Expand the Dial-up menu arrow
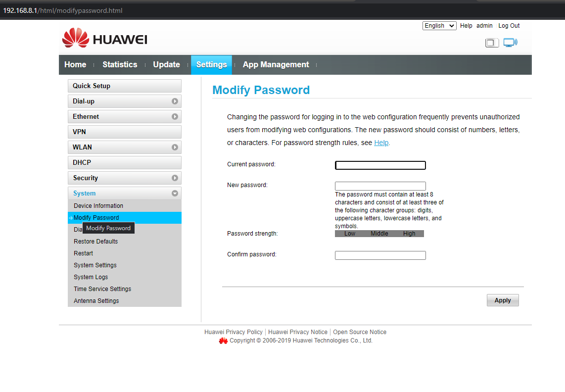This screenshot has height=392, width=565. click(x=175, y=101)
